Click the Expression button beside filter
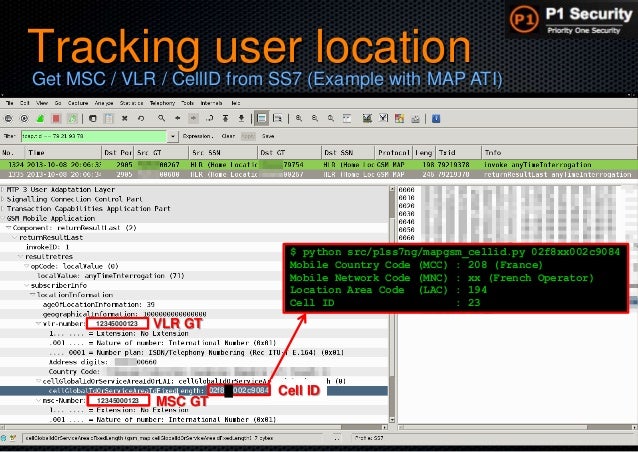Screen dimensions: 638x452 pos(198,136)
